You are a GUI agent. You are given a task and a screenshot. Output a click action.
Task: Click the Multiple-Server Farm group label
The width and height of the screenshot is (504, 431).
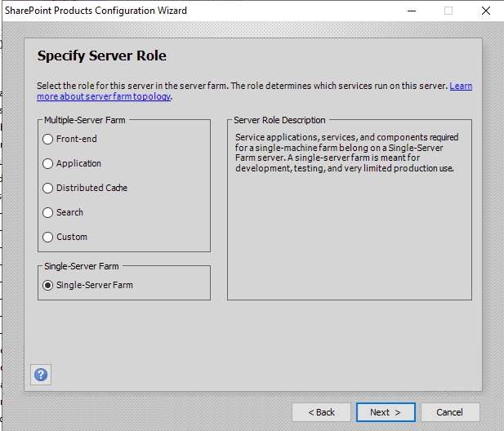(84, 120)
